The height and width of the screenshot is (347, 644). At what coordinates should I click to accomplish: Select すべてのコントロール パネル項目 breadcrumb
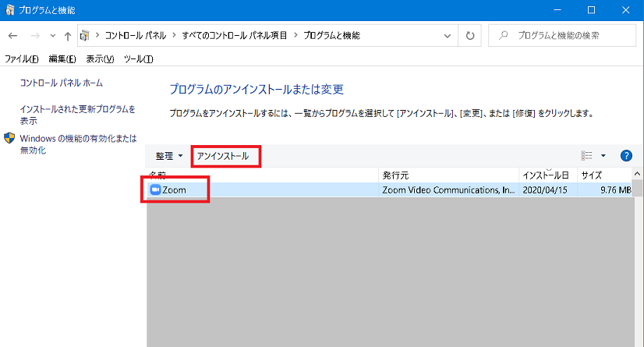pyautogui.click(x=235, y=36)
